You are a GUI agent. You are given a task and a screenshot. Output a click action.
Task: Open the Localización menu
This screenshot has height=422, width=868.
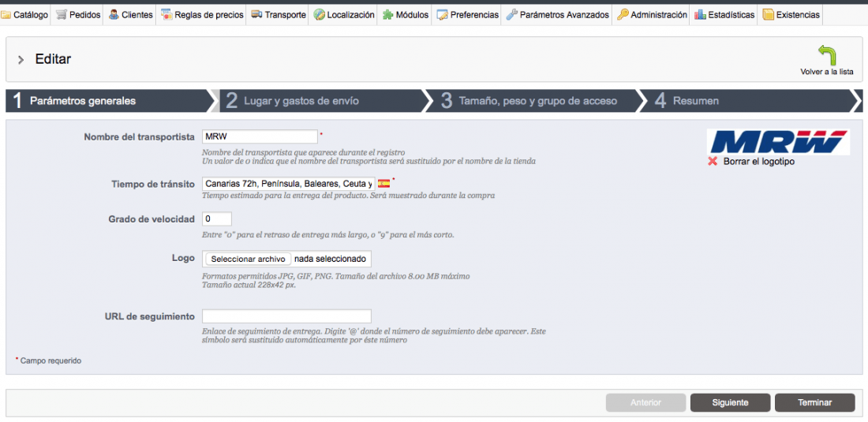(344, 15)
